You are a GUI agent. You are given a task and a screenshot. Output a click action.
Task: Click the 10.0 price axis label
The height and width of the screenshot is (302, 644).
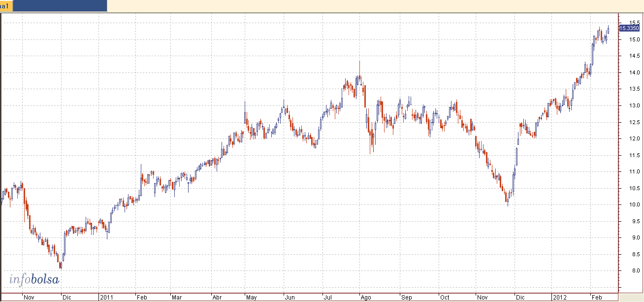click(634, 204)
